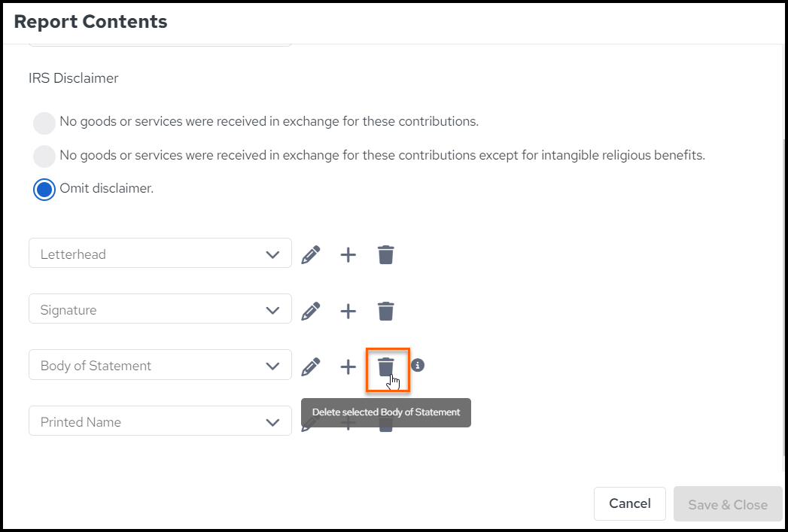788x532 pixels.
Task: Add a new Body of Statement
Action: point(348,366)
